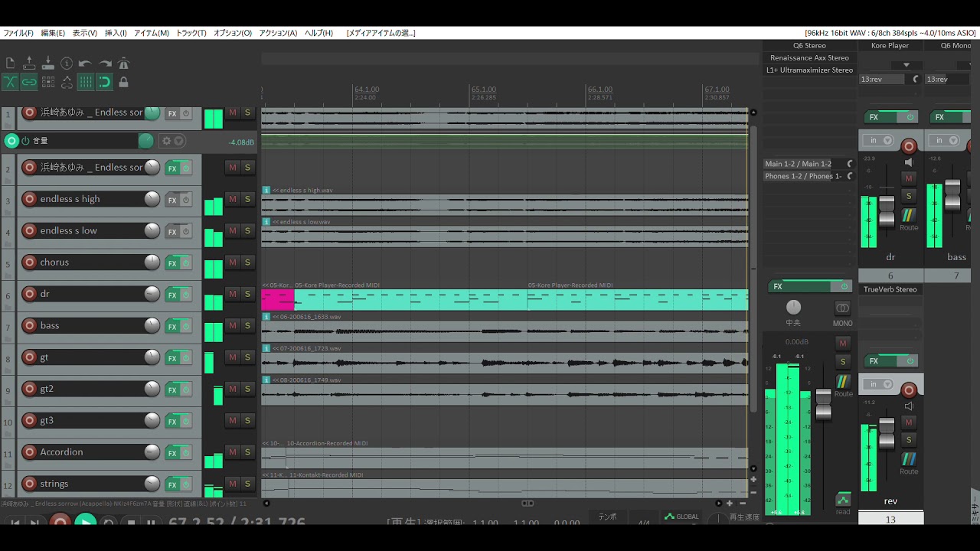Expand the Kore Player FX list arrow
980x551 pixels.
pyautogui.click(x=906, y=65)
